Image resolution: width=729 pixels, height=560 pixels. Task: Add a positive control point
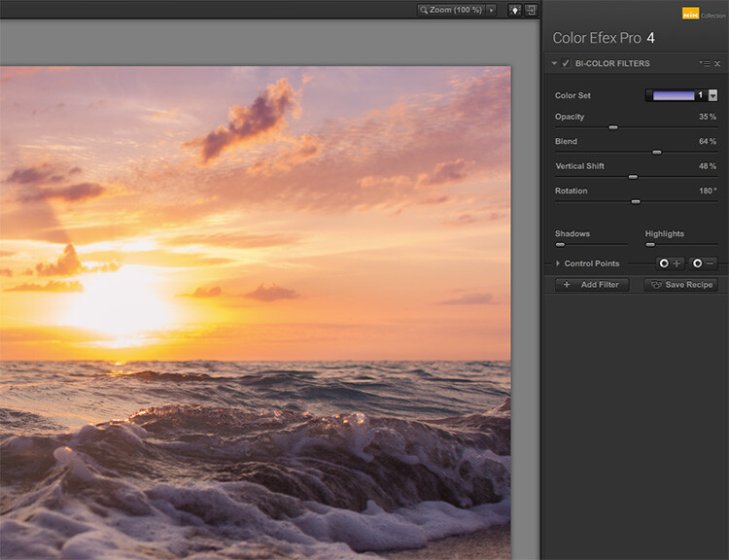pos(670,263)
